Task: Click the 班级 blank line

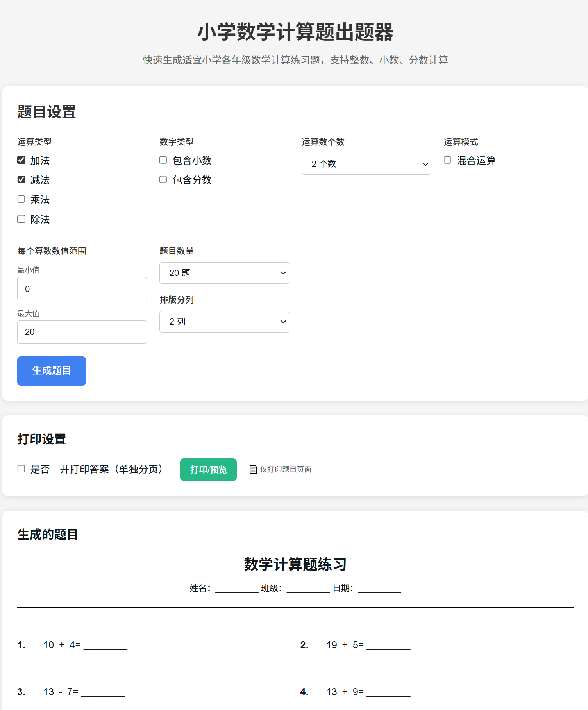Action: tap(308, 589)
